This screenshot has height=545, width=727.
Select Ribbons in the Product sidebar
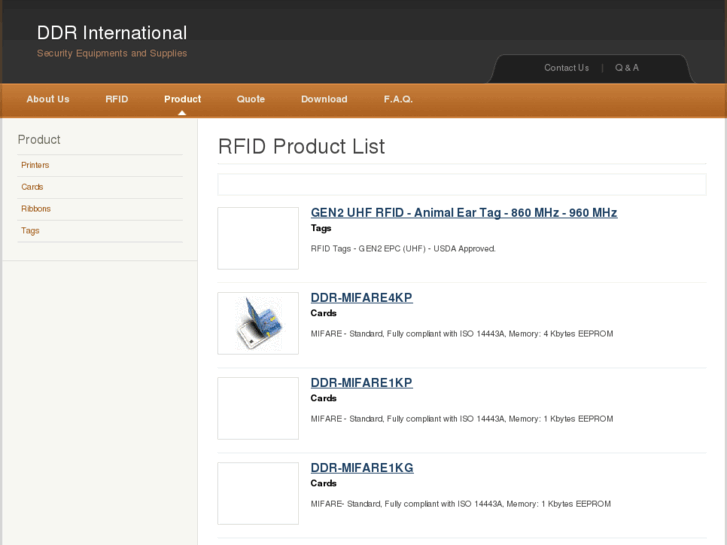(36, 209)
